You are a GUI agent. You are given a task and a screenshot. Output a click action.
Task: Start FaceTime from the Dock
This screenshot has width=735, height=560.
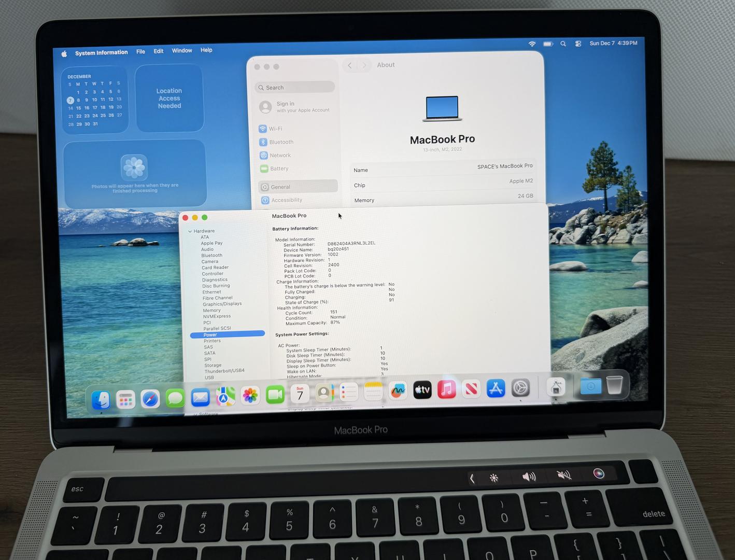[x=275, y=395]
